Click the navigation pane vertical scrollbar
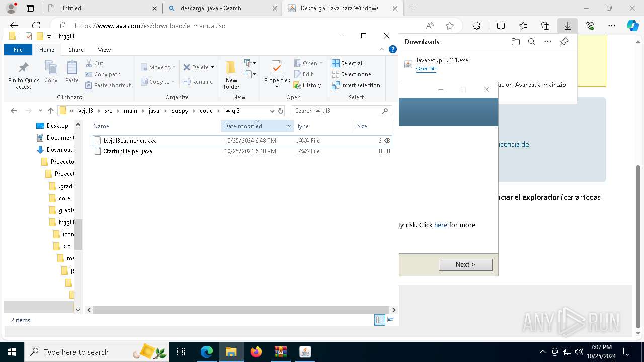 [78, 234]
